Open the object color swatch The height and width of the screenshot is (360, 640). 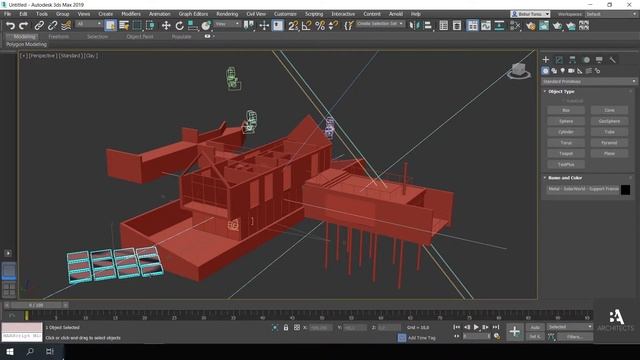pos(625,189)
